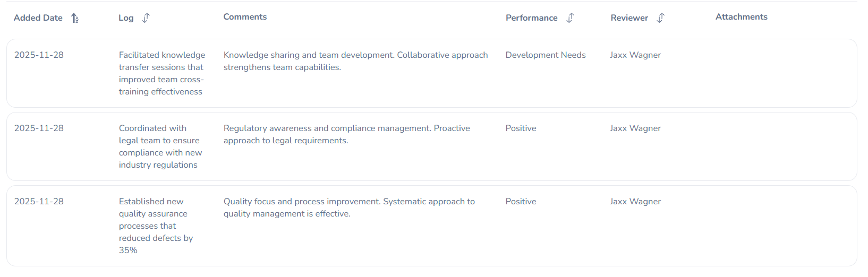The image size is (868, 277).
Task: Sort by Log using arrow icon
Action: tap(146, 18)
